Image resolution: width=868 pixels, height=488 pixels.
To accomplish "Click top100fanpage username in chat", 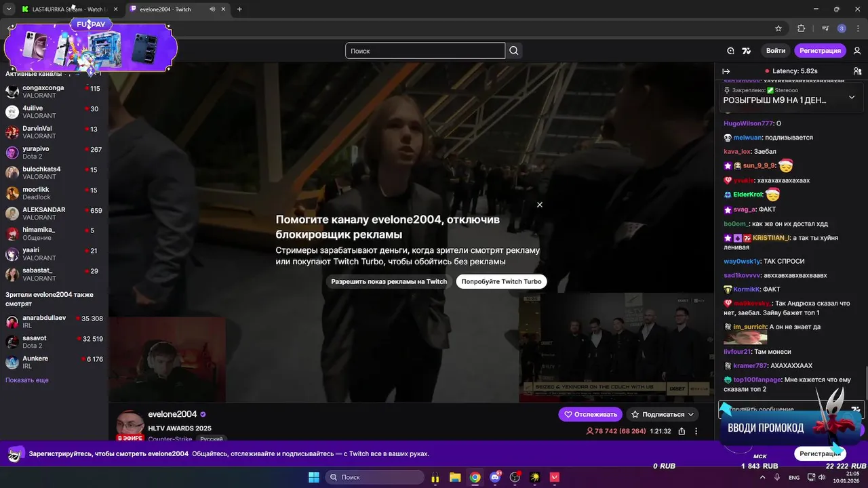I will point(757,380).
